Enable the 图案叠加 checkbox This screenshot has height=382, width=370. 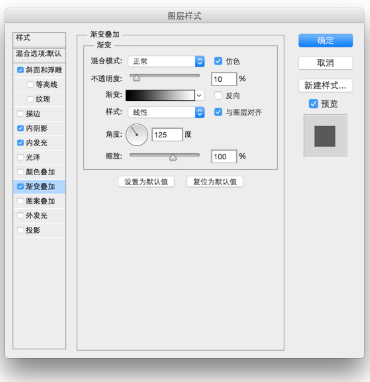[x=20, y=201]
